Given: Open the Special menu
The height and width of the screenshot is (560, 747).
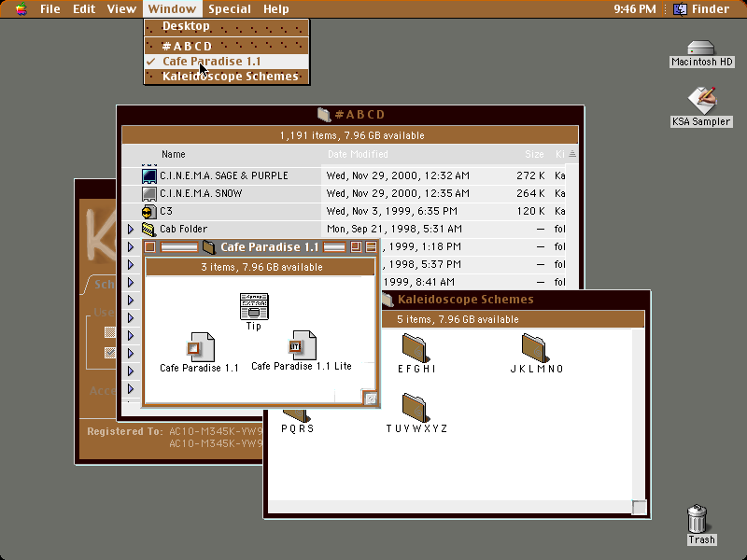Looking at the screenshot, I should tap(230, 9).
